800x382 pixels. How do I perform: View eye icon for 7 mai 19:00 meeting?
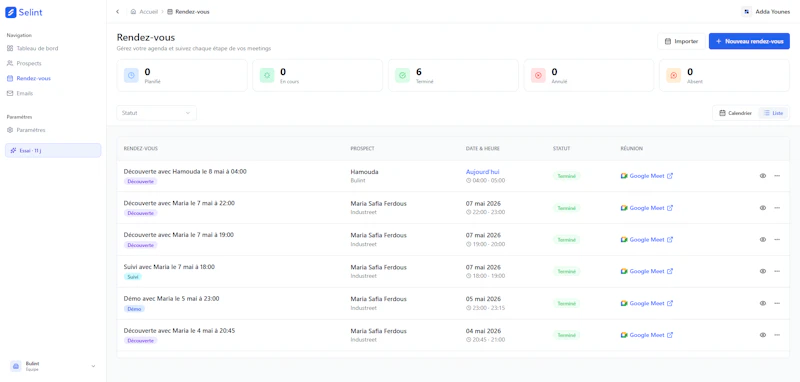coord(763,240)
